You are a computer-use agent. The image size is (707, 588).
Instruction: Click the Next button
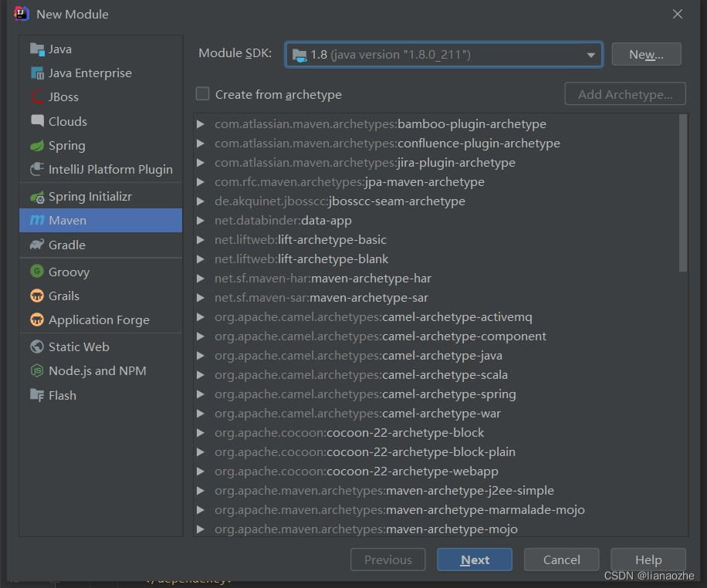click(x=475, y=559)
